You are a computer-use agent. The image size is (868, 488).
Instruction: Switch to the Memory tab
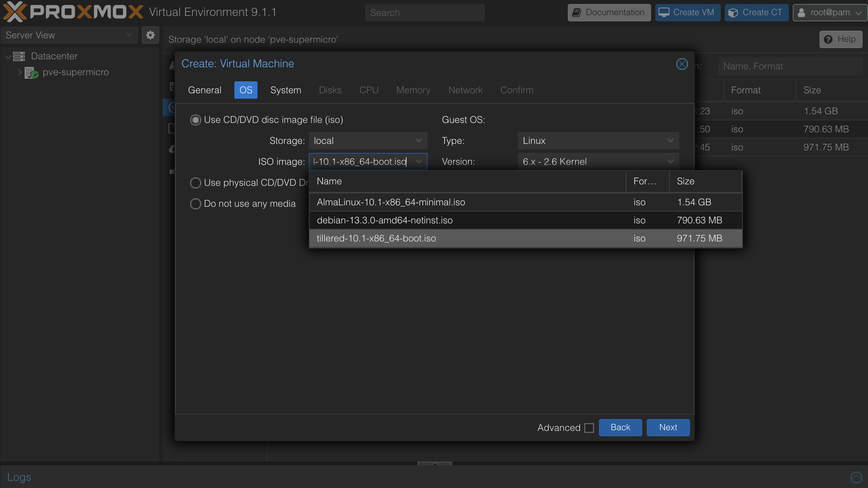pyautogui.click(x=413, y=90)
